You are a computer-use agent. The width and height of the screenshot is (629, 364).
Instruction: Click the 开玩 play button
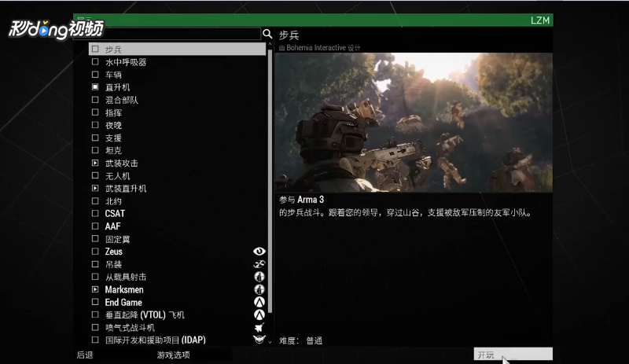(513, 355)
